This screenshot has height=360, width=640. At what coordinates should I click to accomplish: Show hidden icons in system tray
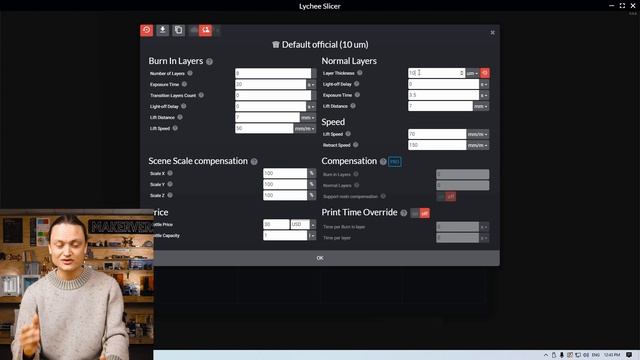546,355
